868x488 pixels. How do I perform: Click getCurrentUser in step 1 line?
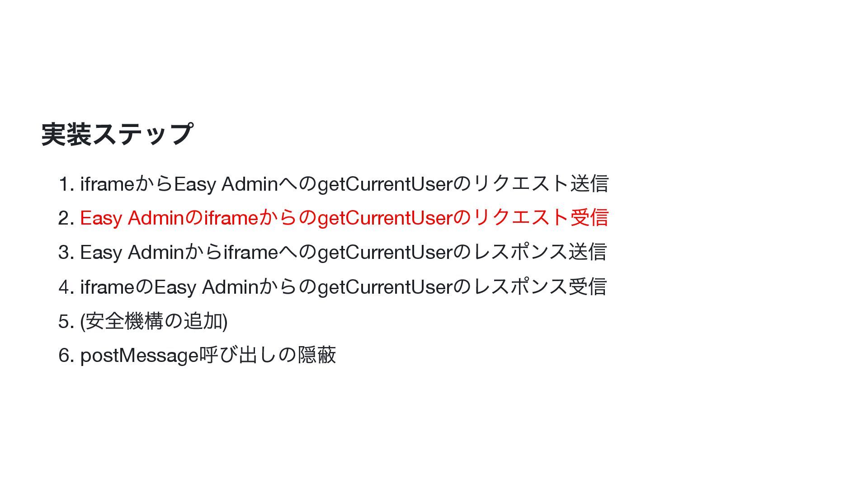click(385, 184)
